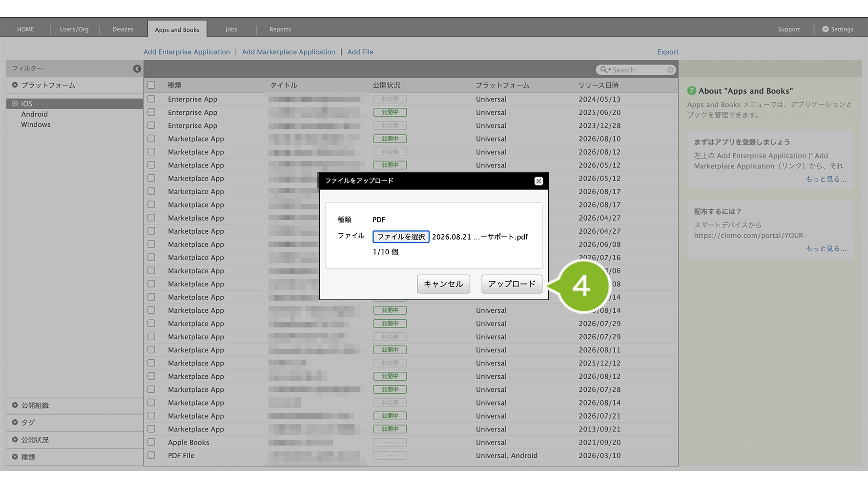Screen dimensions: 868x488
Task: Expand the 公開組織 filter section
Action: click(15, 405)
